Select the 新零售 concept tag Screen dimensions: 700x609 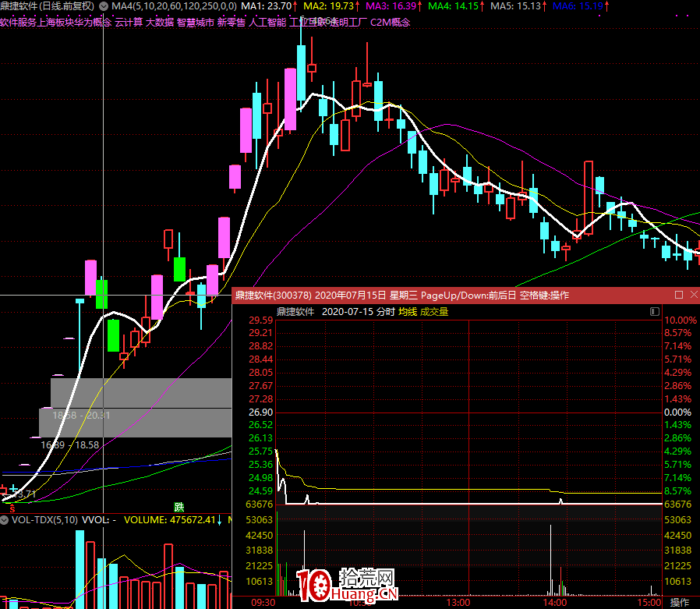point(232,22)
